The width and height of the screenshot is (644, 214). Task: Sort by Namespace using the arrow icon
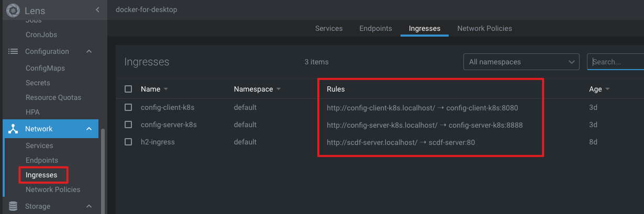tap(279, 89)
